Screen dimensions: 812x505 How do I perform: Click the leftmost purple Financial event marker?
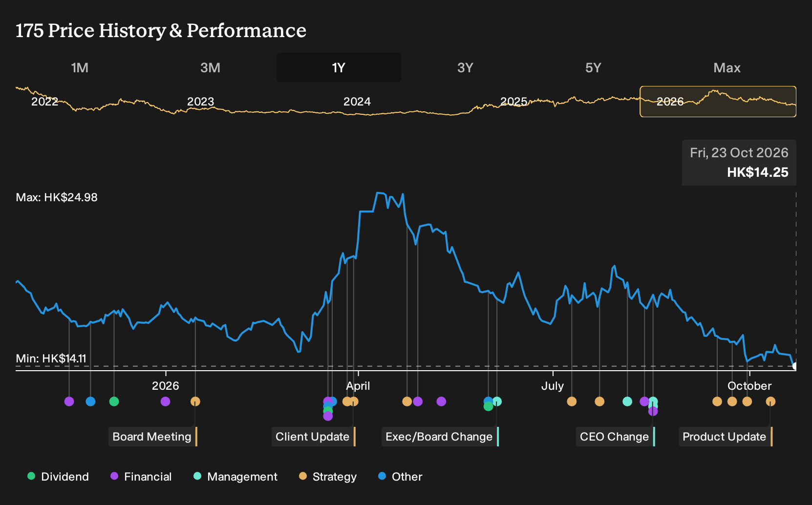(69, 401)
